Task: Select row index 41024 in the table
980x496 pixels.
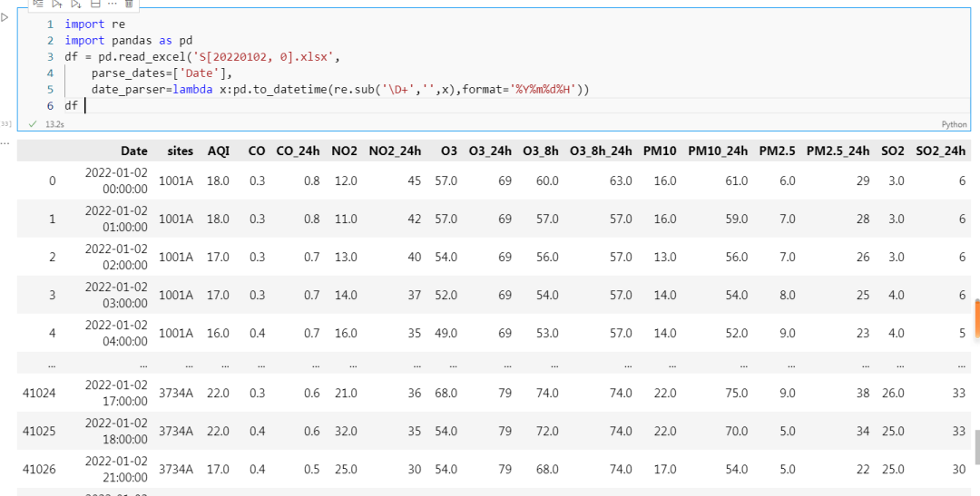Action: tap(39, 393)
